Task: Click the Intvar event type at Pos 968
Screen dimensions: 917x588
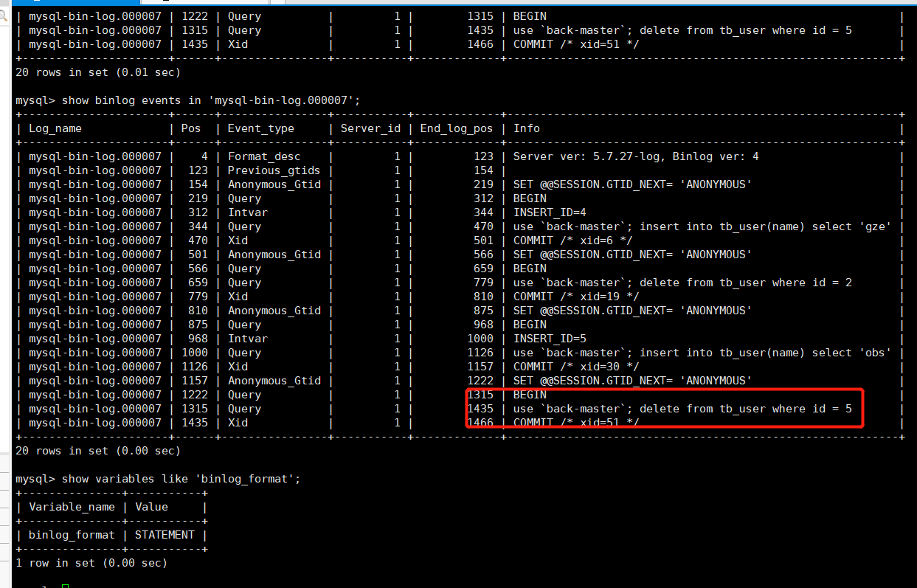Action: pos(248,339)
